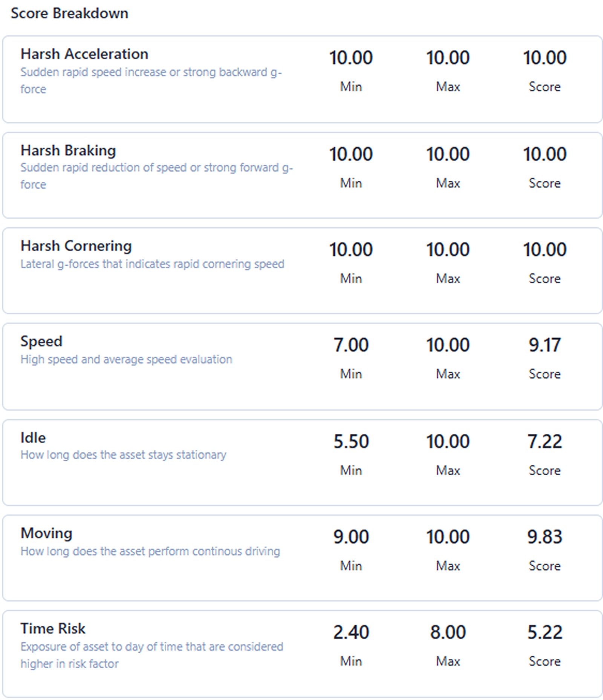
Task: Click the Idle score value 7.22
Action: coord(545,442)
